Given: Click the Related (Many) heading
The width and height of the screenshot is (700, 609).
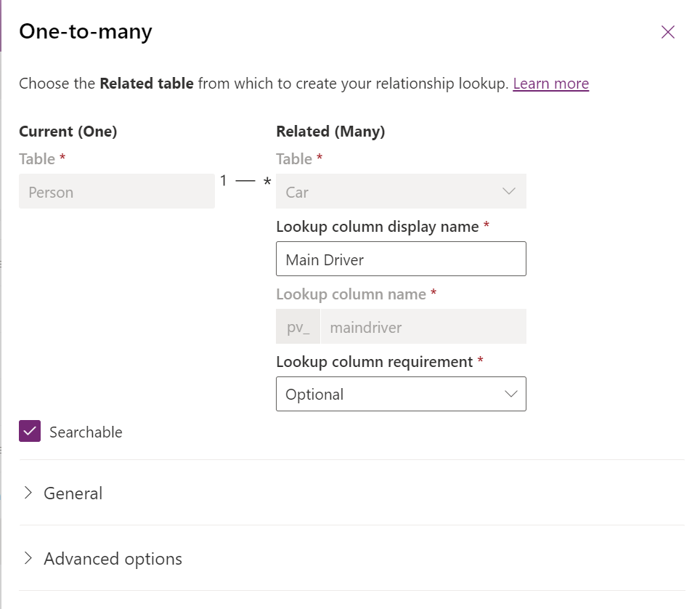Looking at the screenshot, I should click(x=330, y=132).
